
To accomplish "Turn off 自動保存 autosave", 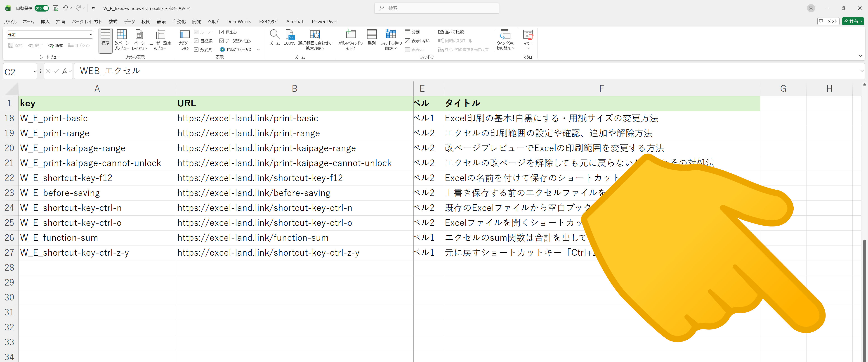I will 42,8.
